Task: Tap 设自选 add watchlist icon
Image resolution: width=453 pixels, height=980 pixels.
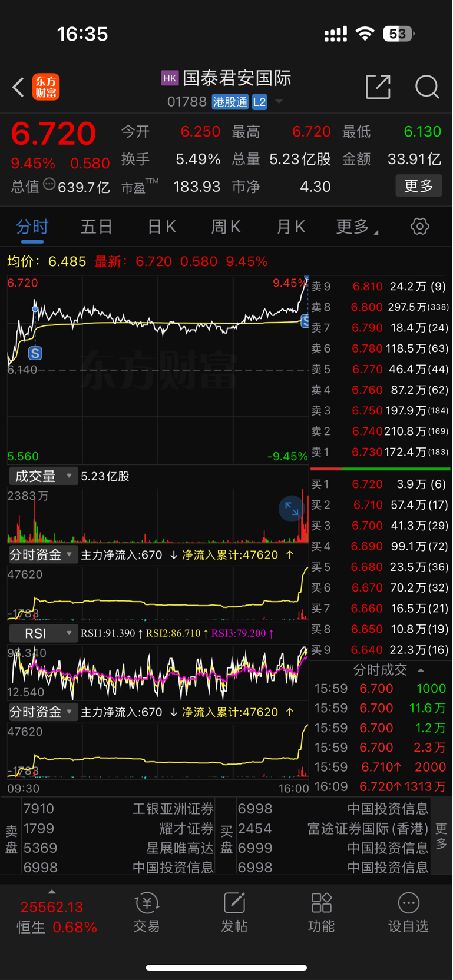Action: [408, 912]
